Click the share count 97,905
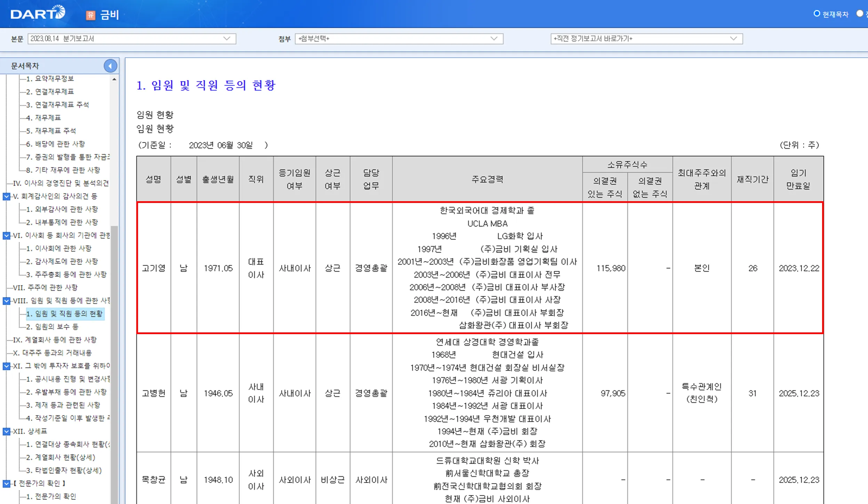 click(613, 393)
